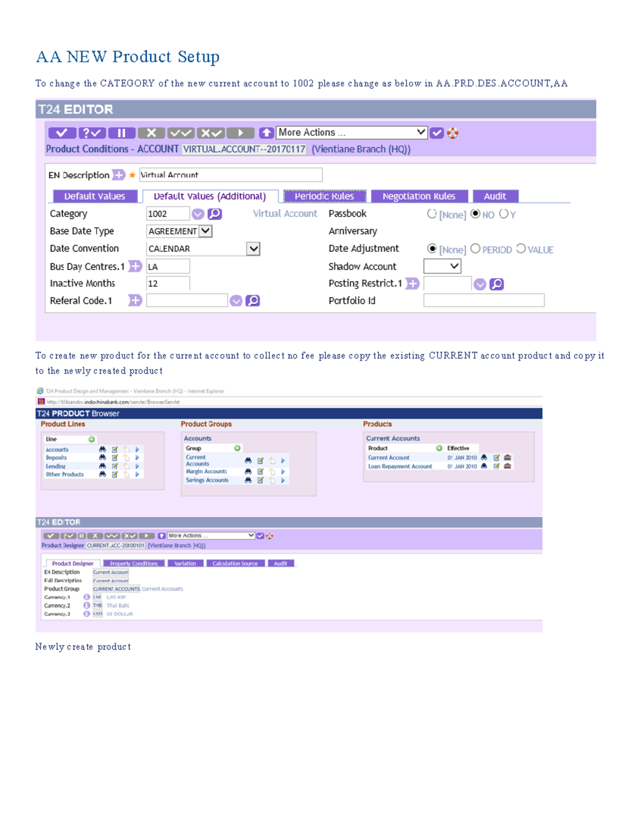Screen dimensions: 644x834
Task: Expand Posting Restrict.1 with plus icon
Action: (412, 284)
